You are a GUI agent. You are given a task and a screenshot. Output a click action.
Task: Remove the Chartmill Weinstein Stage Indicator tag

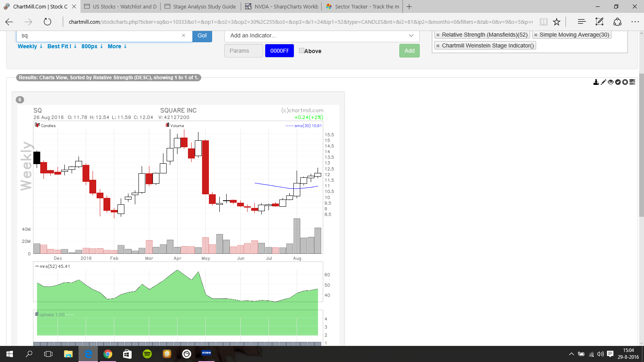tap(438, 46)
